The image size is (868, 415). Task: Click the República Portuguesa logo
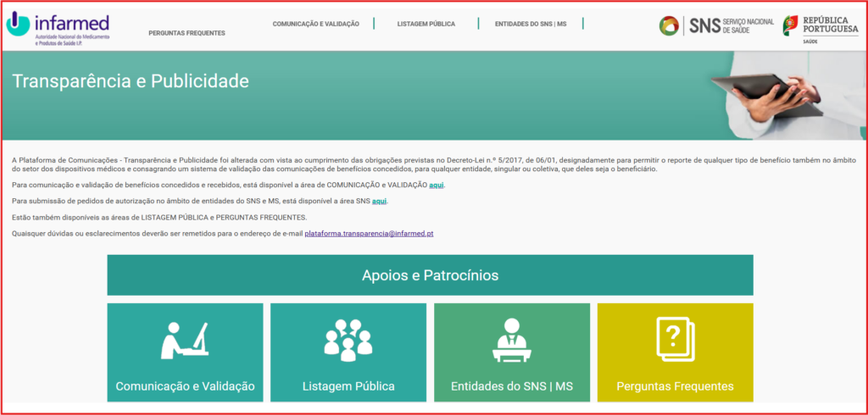tap(821, 25)
